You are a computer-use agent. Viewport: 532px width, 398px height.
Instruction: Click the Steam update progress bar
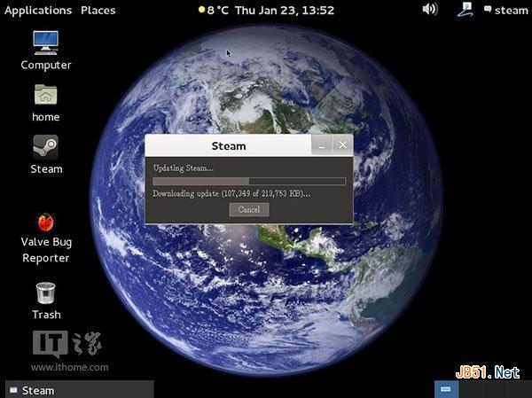click(x=249, y=181)
